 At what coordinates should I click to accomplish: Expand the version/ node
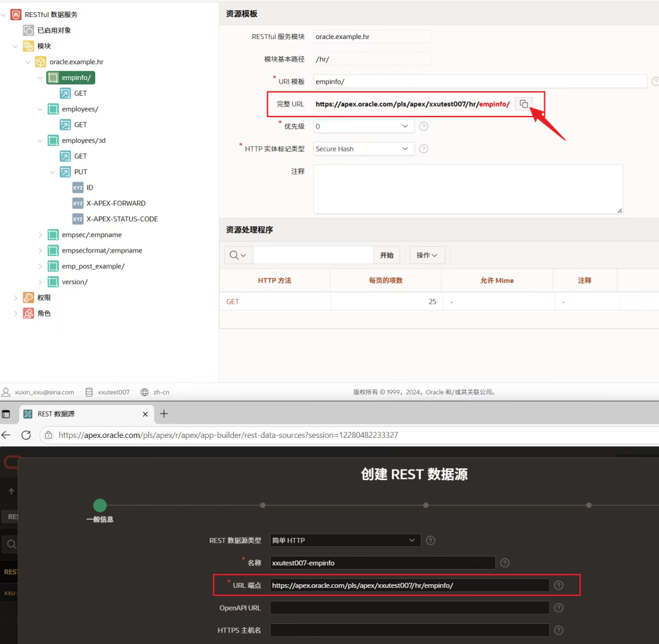point(40,282)
